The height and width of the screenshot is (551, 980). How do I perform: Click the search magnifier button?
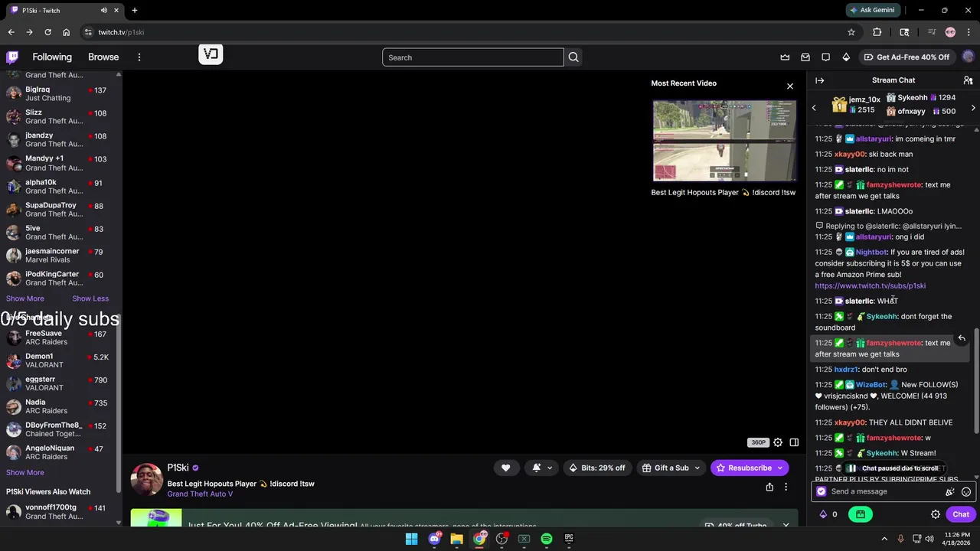click(x=573, y=57)
